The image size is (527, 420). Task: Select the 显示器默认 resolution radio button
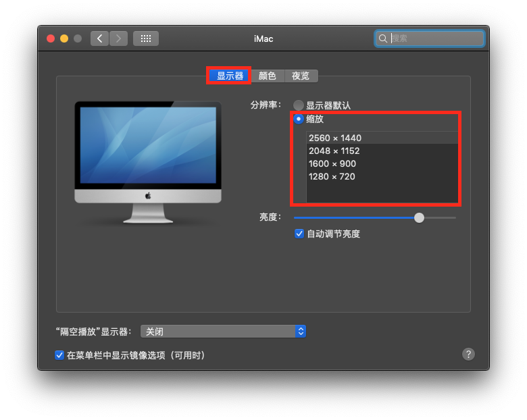pos(299,105)
